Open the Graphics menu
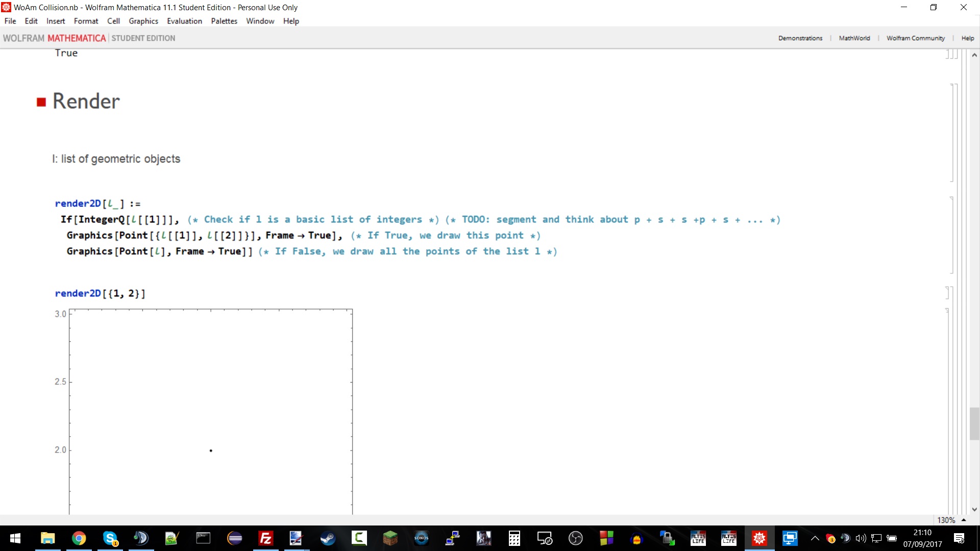The image size is (980, 551). (143, 21)
